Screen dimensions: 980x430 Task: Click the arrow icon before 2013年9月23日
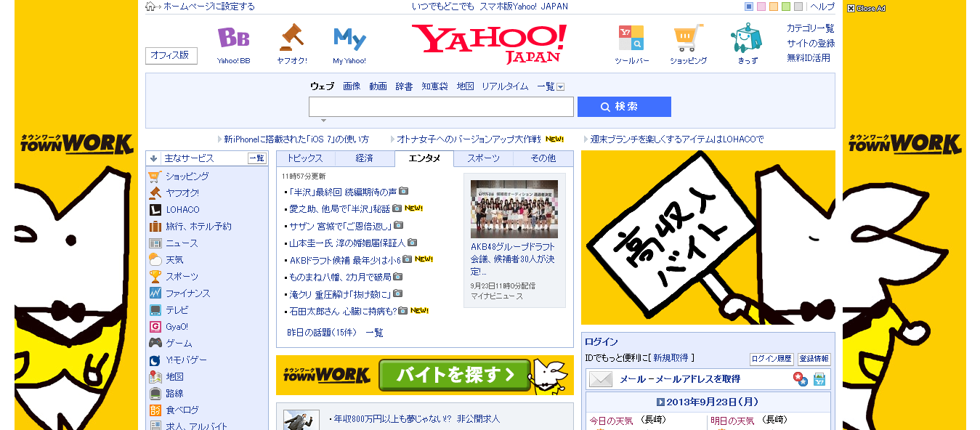pyautogui.click(x=660, y=402)
